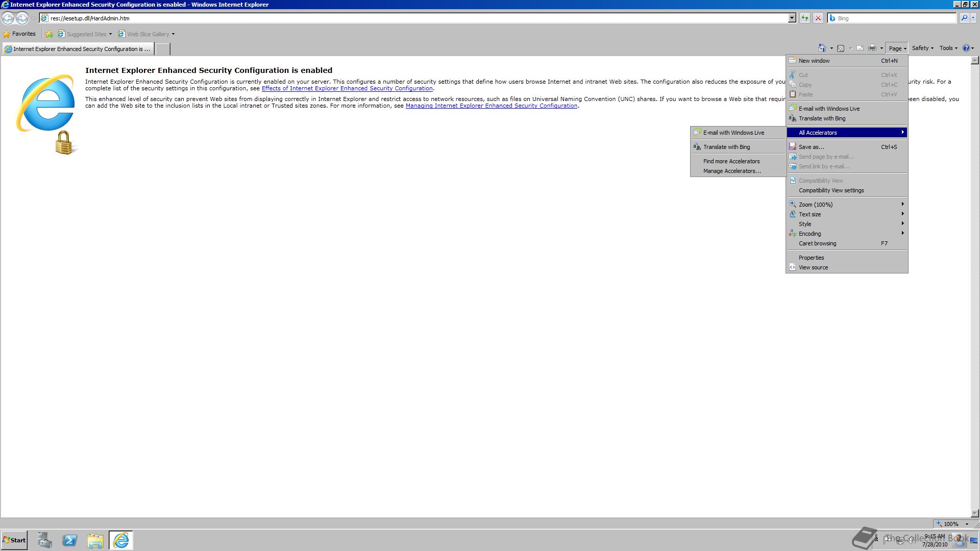
Task: Click the volume speaker tray icon
Action: click(912, 540)
